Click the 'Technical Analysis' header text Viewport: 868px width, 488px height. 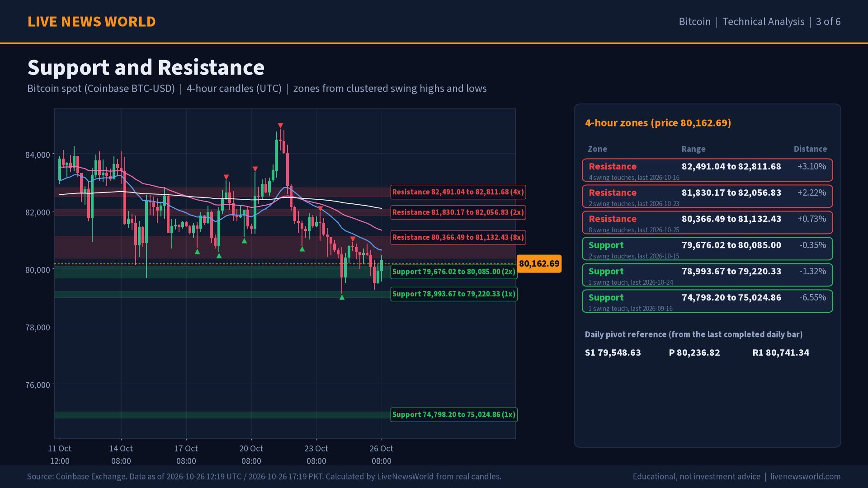(x=763, y=22)
